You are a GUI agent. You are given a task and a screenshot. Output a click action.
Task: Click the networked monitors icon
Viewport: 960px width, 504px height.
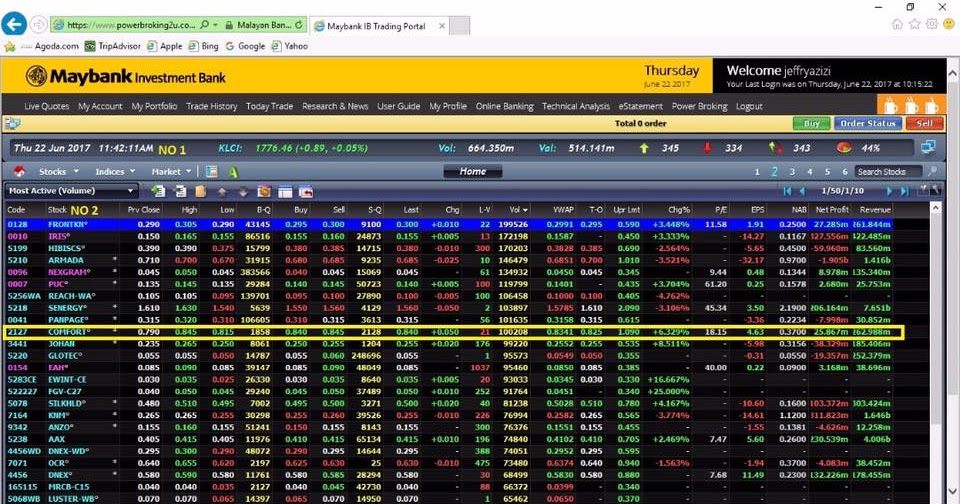click(x=928, y=147)
